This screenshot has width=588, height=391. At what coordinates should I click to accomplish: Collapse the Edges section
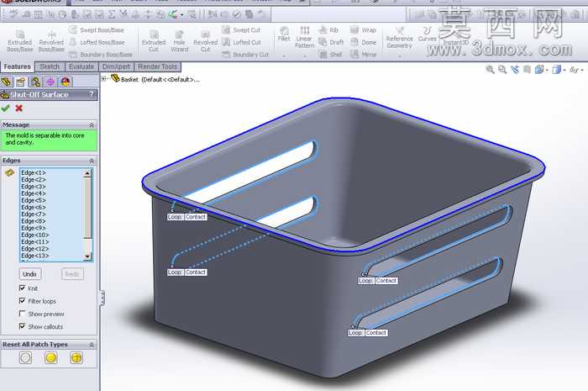tap(92, 161)
